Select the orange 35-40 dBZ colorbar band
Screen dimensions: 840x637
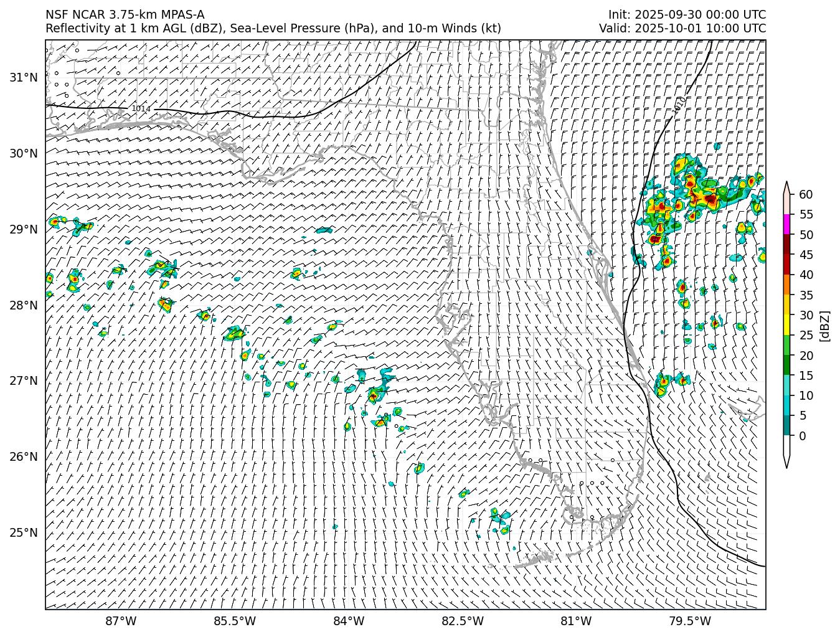coord(786,285)
